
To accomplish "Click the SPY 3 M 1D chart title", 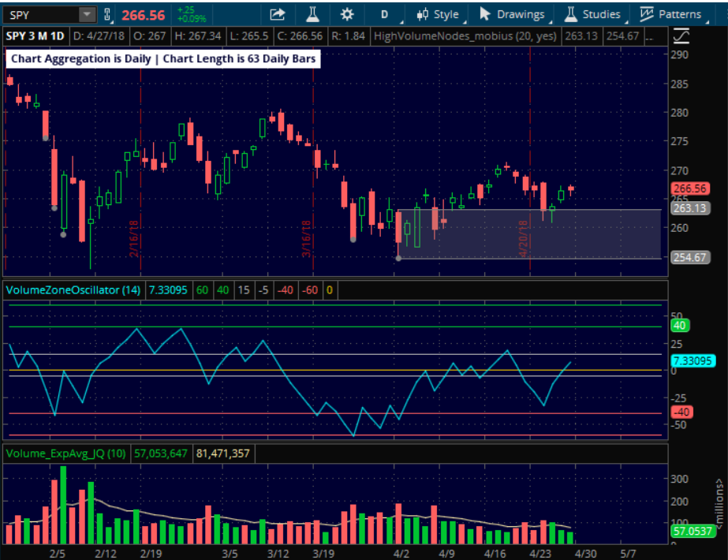I will pos(35,36).
